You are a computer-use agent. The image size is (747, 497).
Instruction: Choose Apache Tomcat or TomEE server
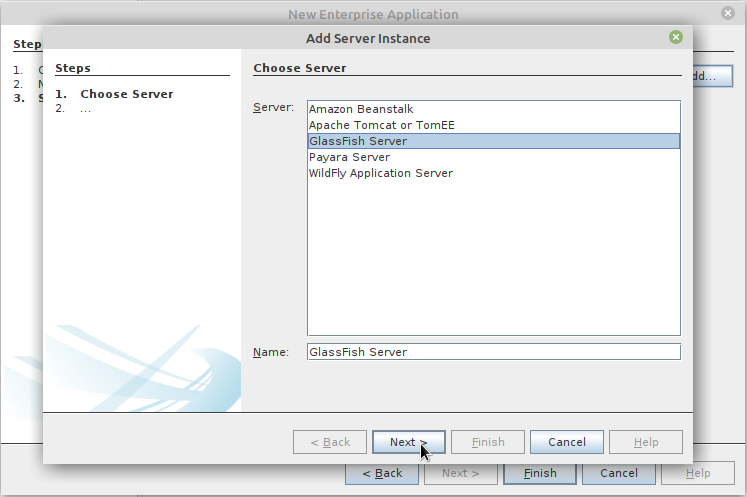pos(382,125)
